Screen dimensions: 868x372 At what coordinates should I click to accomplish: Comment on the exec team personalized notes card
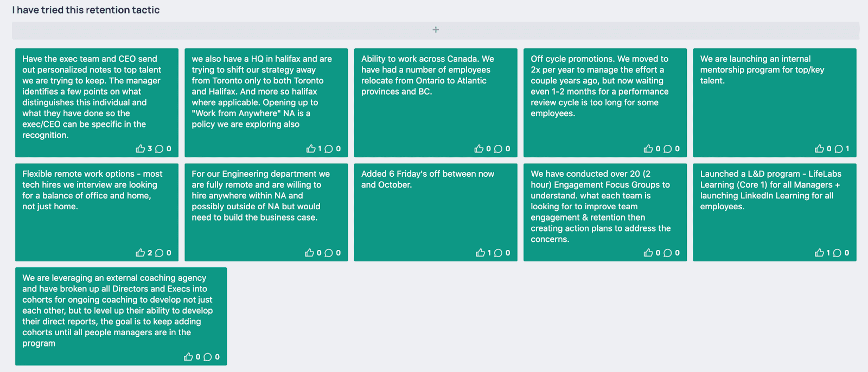point(159,149)
